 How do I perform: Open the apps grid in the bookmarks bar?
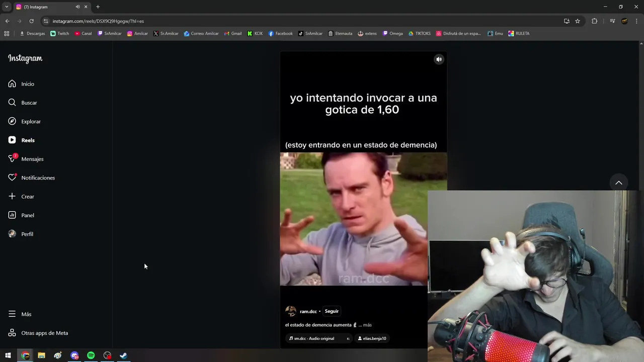coord(7,34)
